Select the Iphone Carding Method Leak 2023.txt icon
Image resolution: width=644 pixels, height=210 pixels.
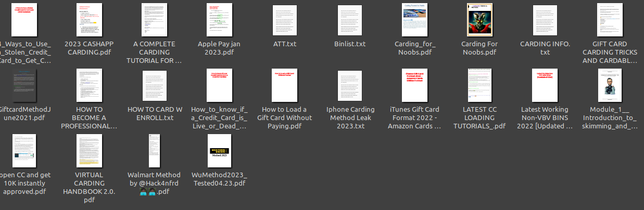click(350, 86)
